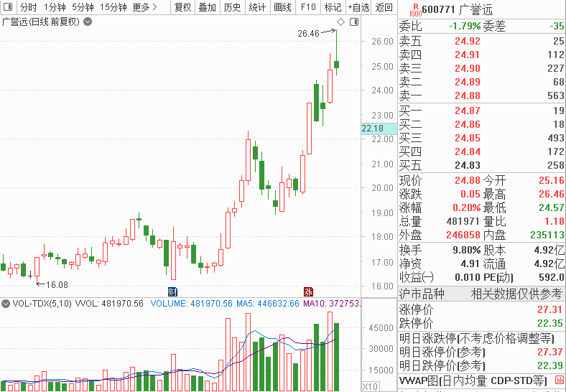Select the 卖五 price 24.92
Image resolution: width=566 pixels, height=392 pixels.
[468, 41]
